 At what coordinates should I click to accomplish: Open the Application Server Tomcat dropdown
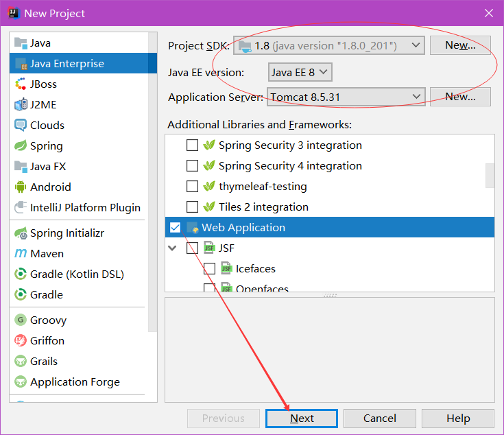click(x=346, y=97)
